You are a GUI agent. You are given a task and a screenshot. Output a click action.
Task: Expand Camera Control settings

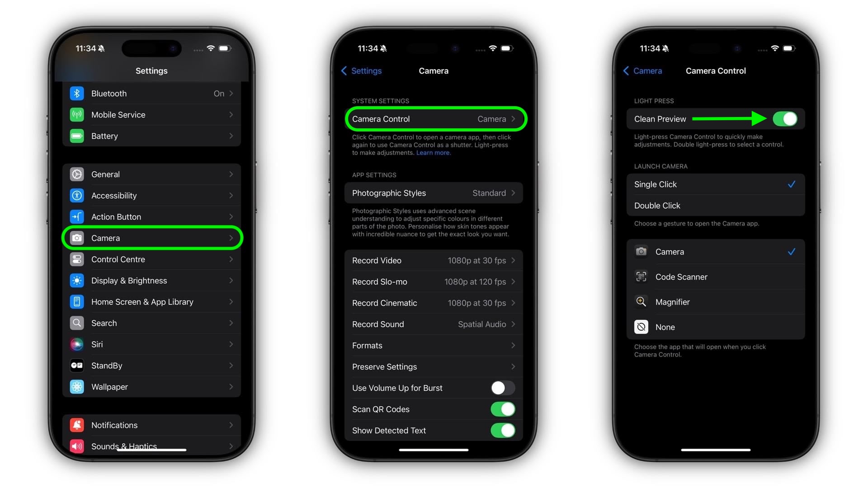[434, 118]
